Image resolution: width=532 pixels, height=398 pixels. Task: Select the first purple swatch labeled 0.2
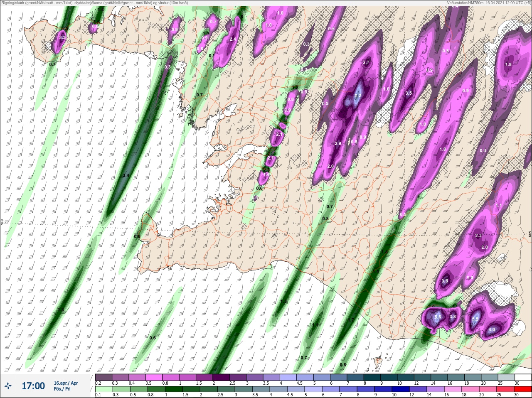click(x=103, y=377)
